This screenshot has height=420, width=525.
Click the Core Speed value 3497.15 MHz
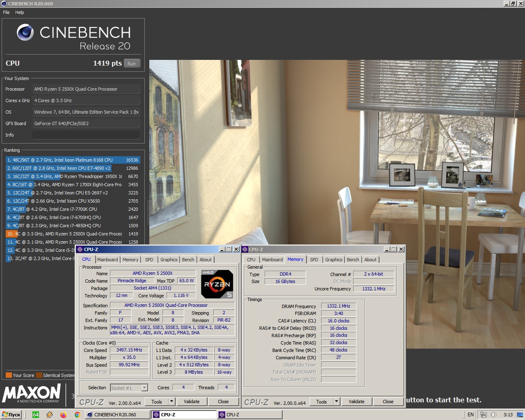(129, 350)
